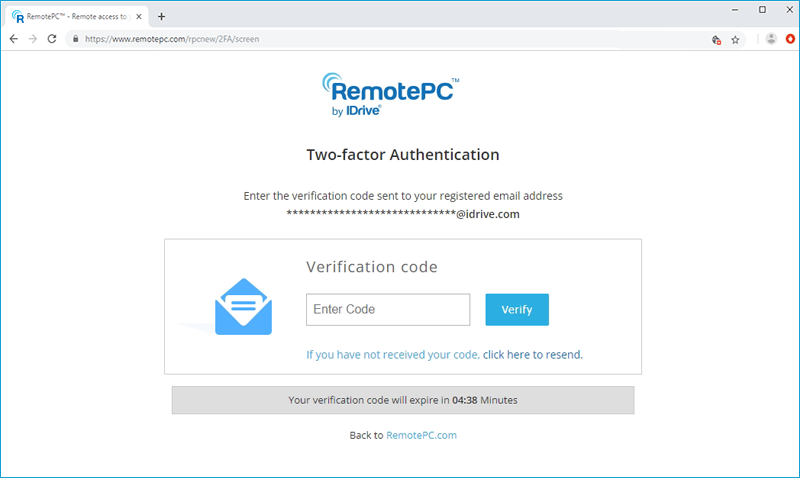Viewport: 800px width, 478px height.
Task: Click the envelope mail illustration
Action: (x=243, y=308)
